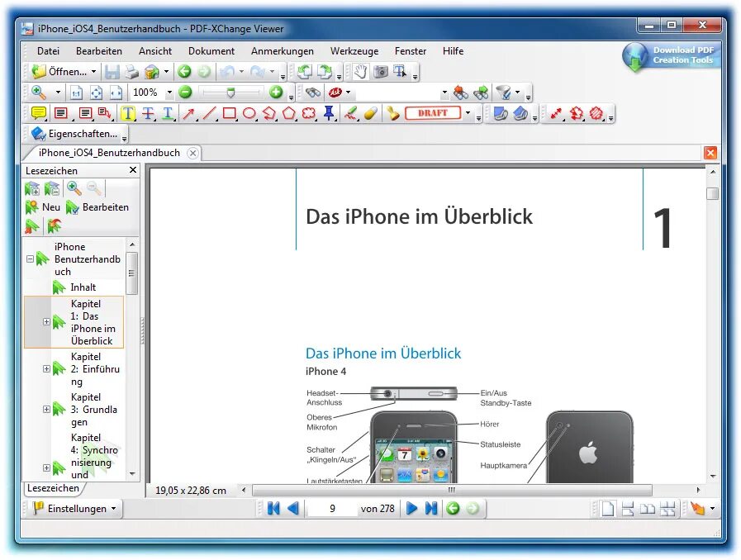
Task: Open the Hilfe menu
Action: click(453, 51)
